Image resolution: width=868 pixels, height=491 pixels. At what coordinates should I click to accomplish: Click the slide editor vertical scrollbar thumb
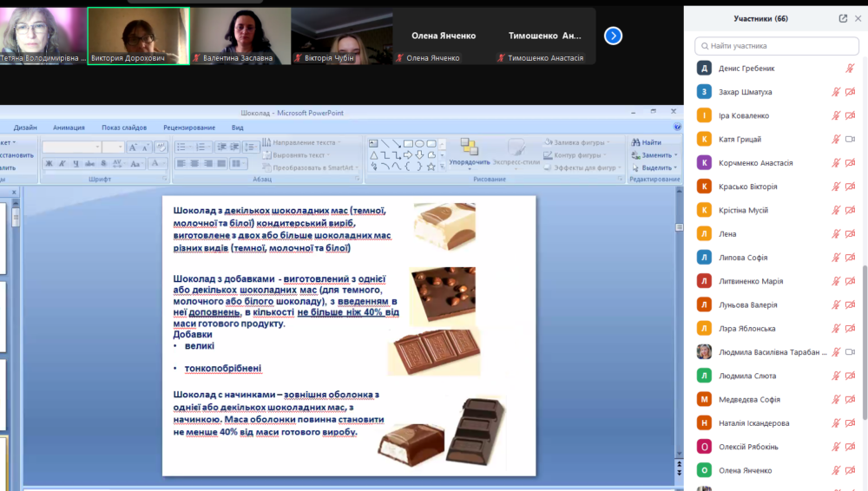pos(680,227)
